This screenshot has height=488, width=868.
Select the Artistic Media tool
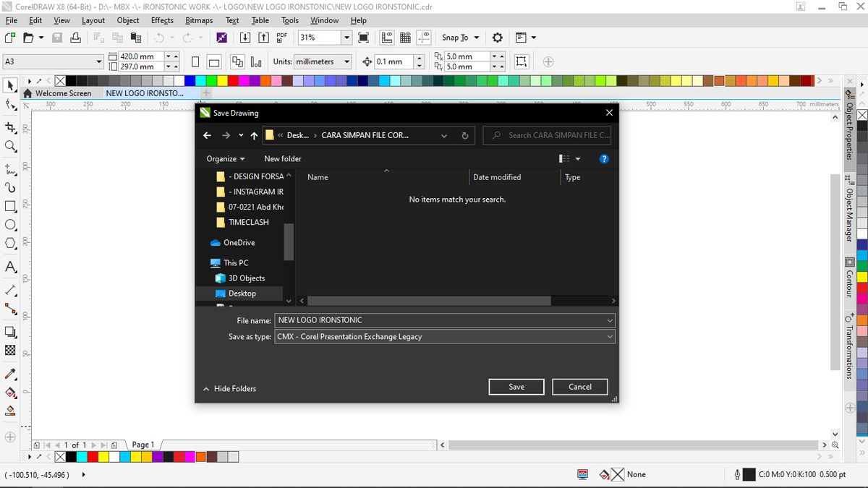tap(10, 188)
